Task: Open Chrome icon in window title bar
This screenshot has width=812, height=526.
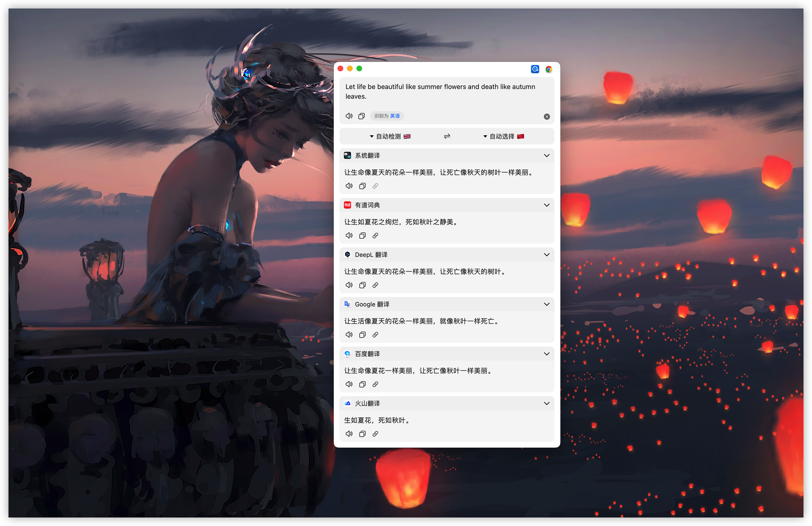Action: (549, 69)
